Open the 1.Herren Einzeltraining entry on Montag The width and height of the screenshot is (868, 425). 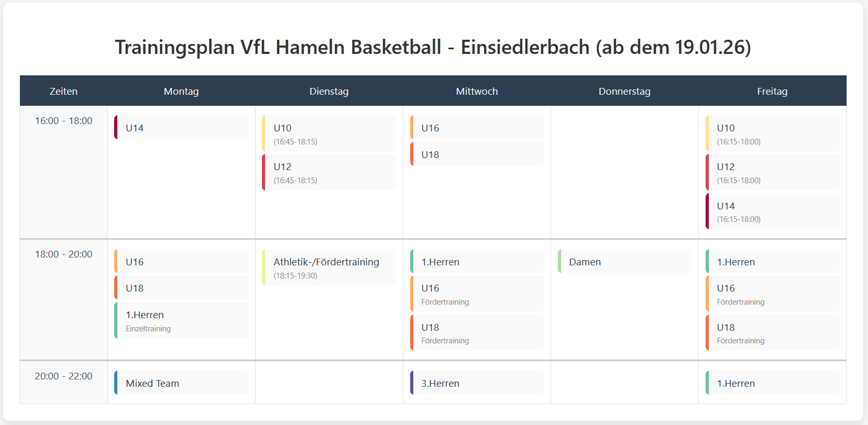[x=181, y=320]
